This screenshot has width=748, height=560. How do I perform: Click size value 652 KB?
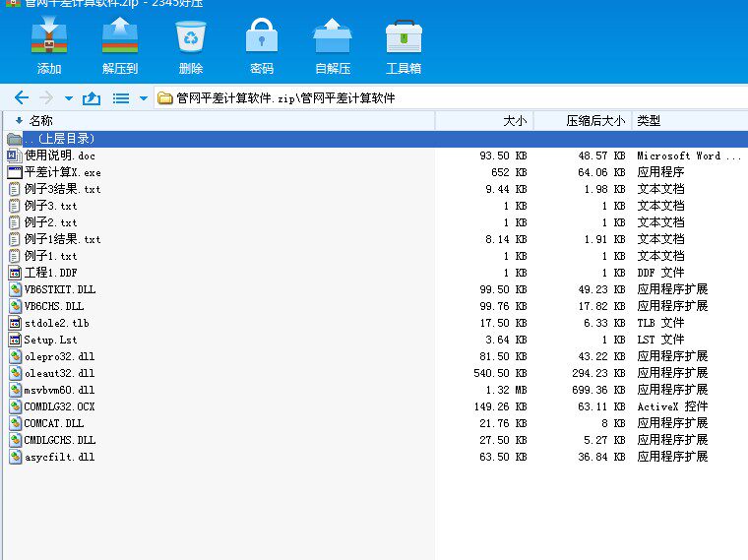509,172
